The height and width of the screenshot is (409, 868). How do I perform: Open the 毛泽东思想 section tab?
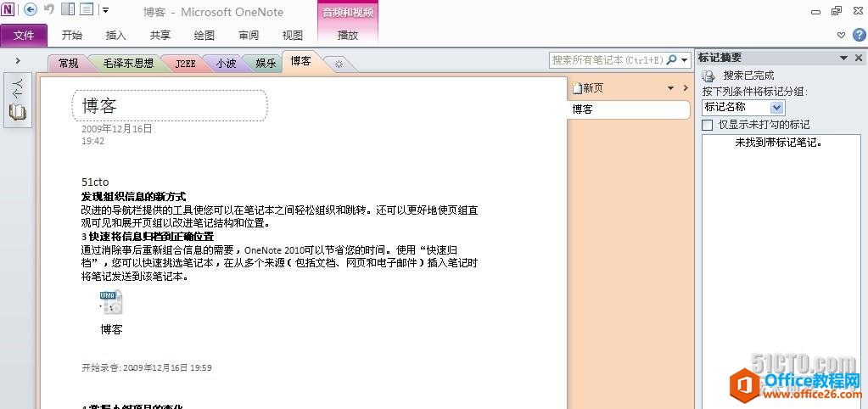pos(128,64)
